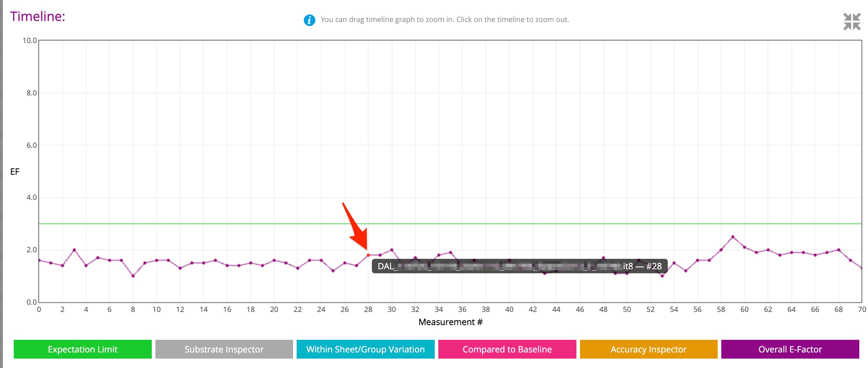Click the measurement #28 tooltip label
The height and width of the screenshot is (368, 868).
click(519, 266)
